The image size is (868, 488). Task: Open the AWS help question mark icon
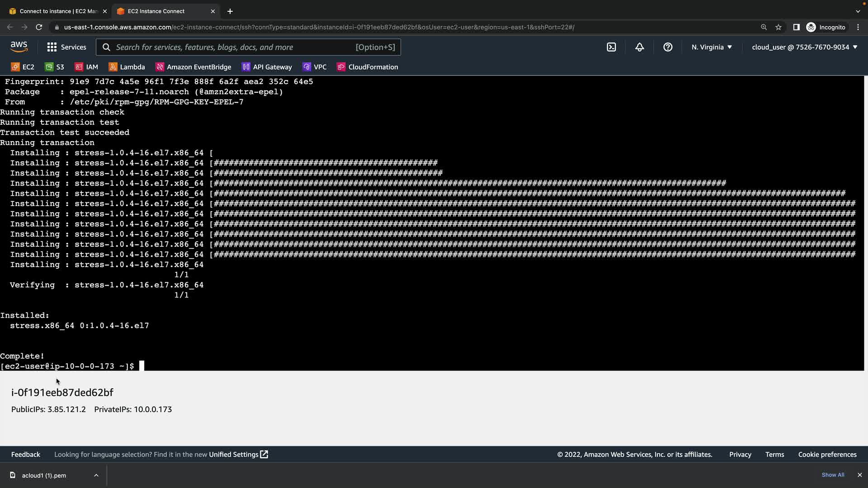pos(668,47)
